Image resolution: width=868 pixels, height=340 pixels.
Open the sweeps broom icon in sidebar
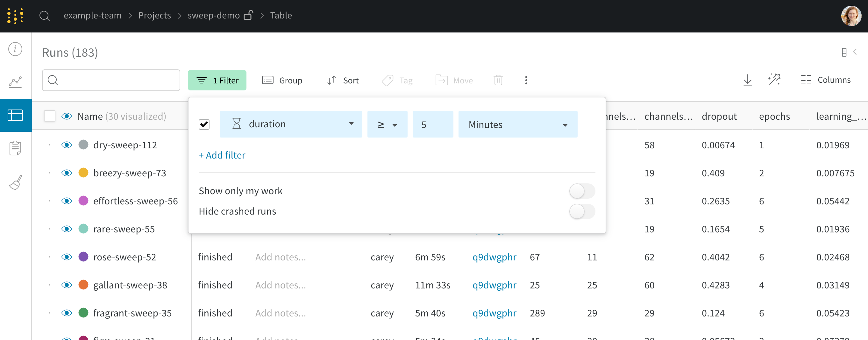pos(15,182)
